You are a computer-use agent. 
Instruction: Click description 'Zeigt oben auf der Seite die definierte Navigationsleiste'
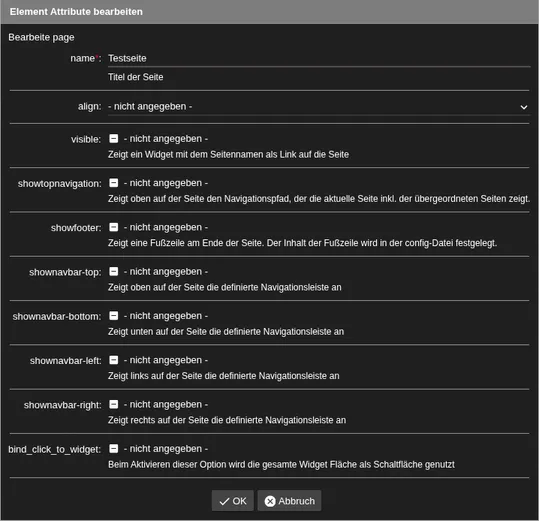pyautogui.click(x=225, y=288)
